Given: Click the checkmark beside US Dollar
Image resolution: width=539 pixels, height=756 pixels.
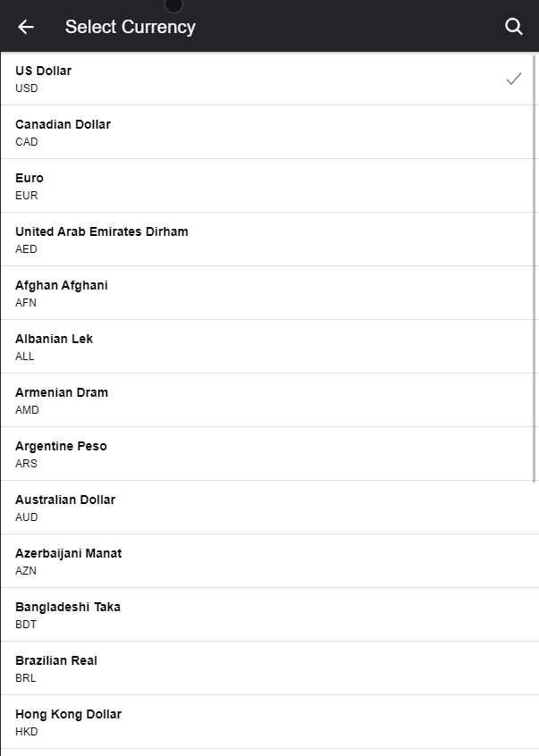Looking at the screenshot, I should (513, 79).
